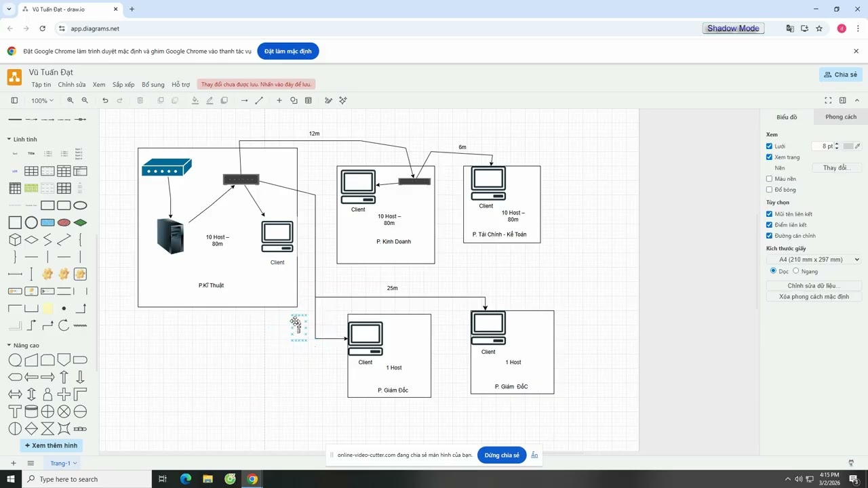The width and height of the screenshot is (868, 488).
Task: Pick the ellipse shape in sidebar
Action: click(x=80, y=205)
